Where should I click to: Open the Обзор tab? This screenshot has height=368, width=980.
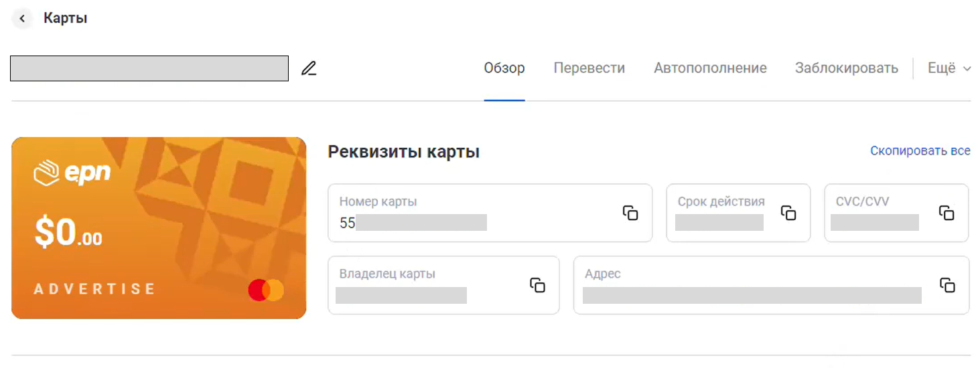[x=504, y=68]
